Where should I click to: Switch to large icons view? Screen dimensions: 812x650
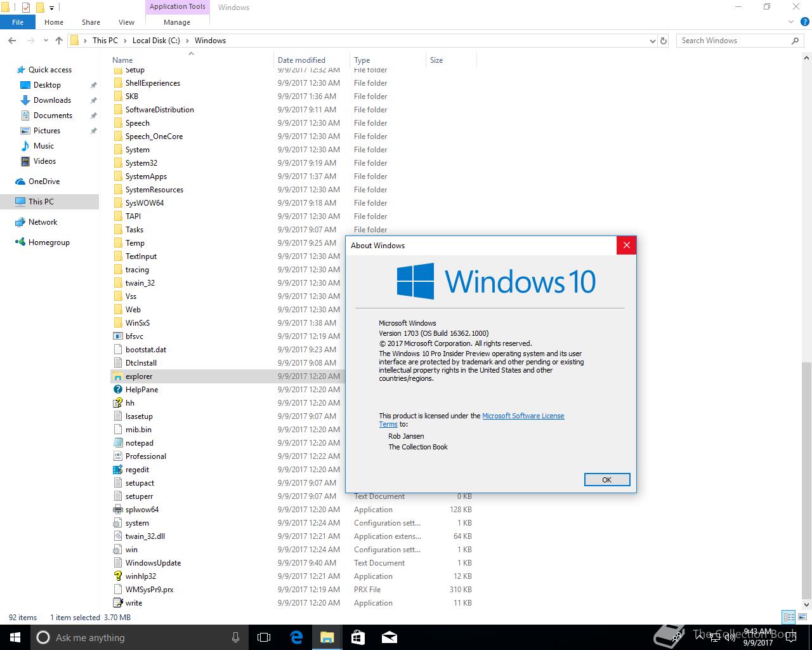(802, 617)
